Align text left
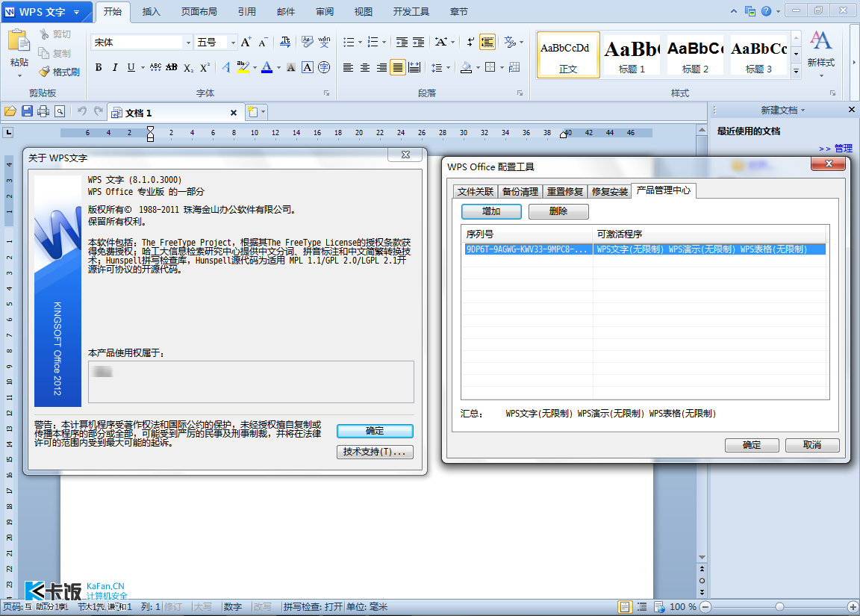Screen dimensions: 860x616 [x=348, y=67]
